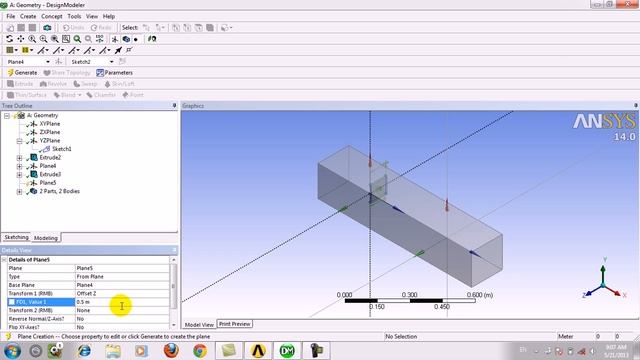Toggle the Display Points dot icon
640x360 pixels.
pos(136,39)
